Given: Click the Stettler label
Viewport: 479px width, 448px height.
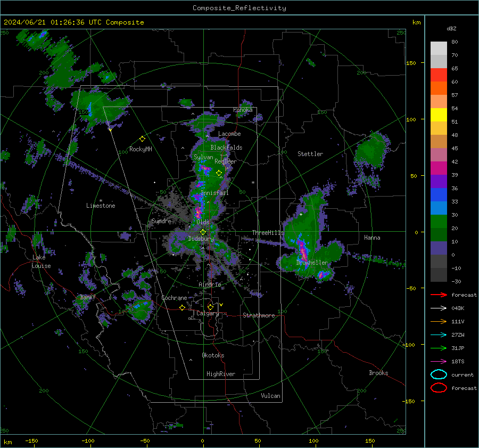Looking at the screenshot, I should click(310, 154).
